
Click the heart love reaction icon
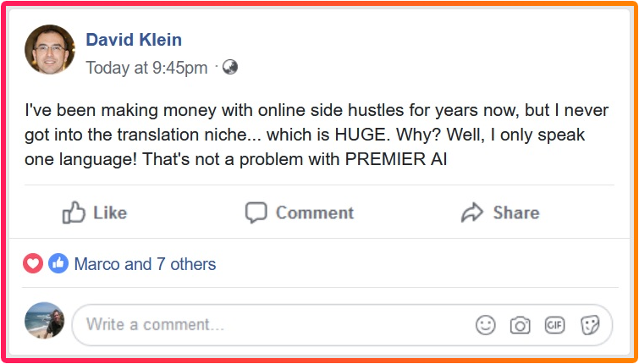click(33, 264)
